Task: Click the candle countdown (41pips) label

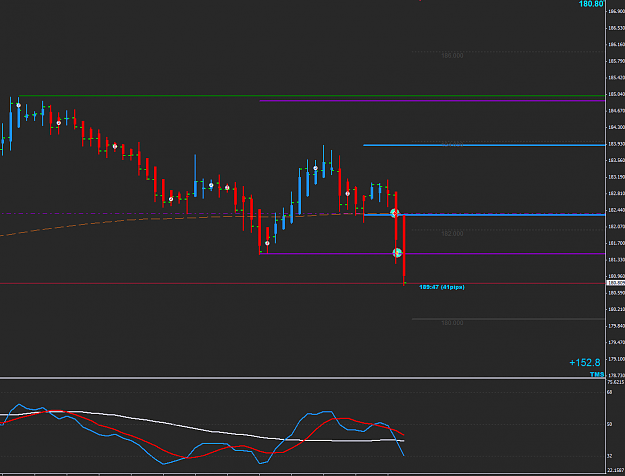Action: (x=442, y=287)
